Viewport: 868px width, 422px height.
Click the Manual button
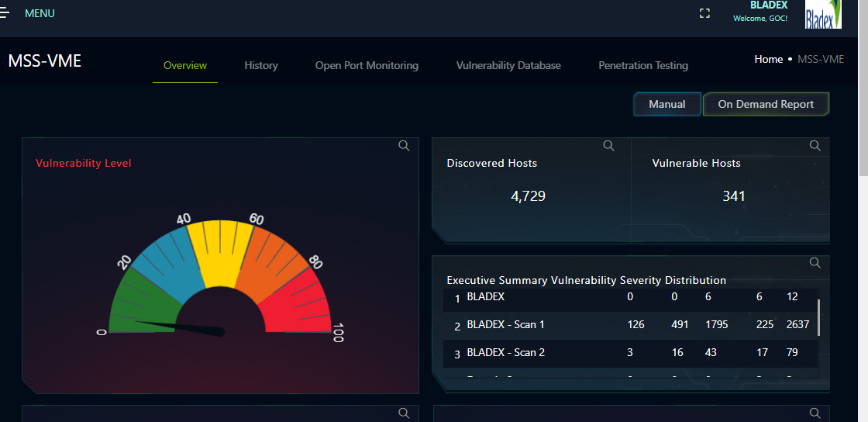[667, 104]
